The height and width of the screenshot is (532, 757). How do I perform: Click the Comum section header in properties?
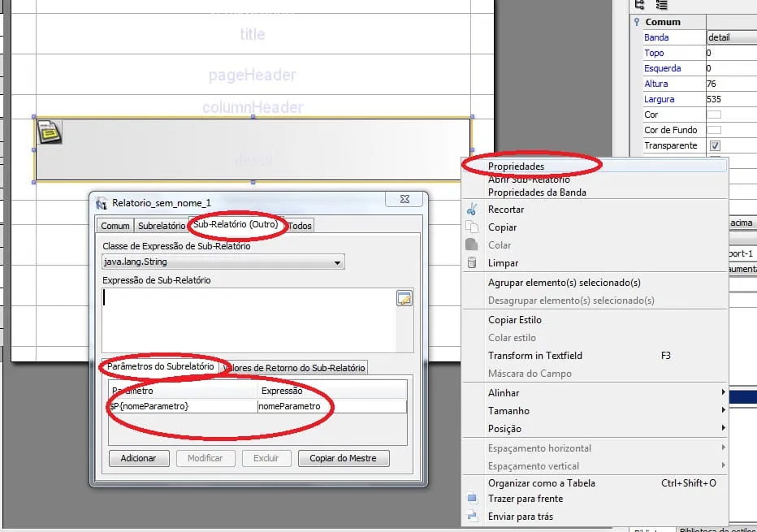663,22
